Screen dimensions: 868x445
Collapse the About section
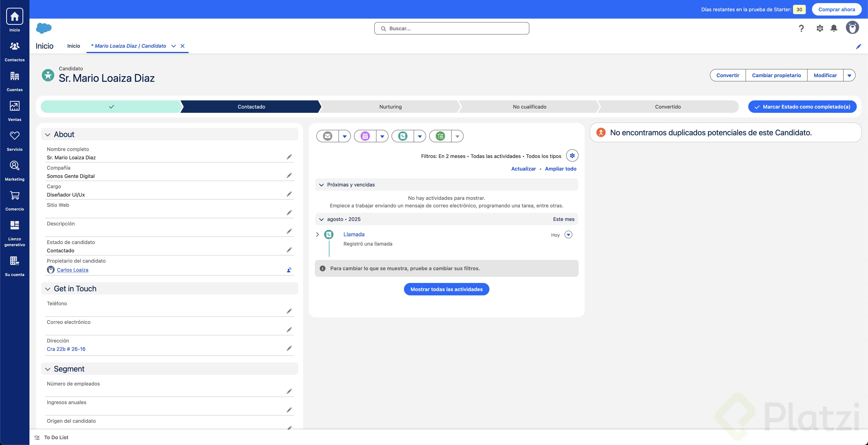pos(48,135)
